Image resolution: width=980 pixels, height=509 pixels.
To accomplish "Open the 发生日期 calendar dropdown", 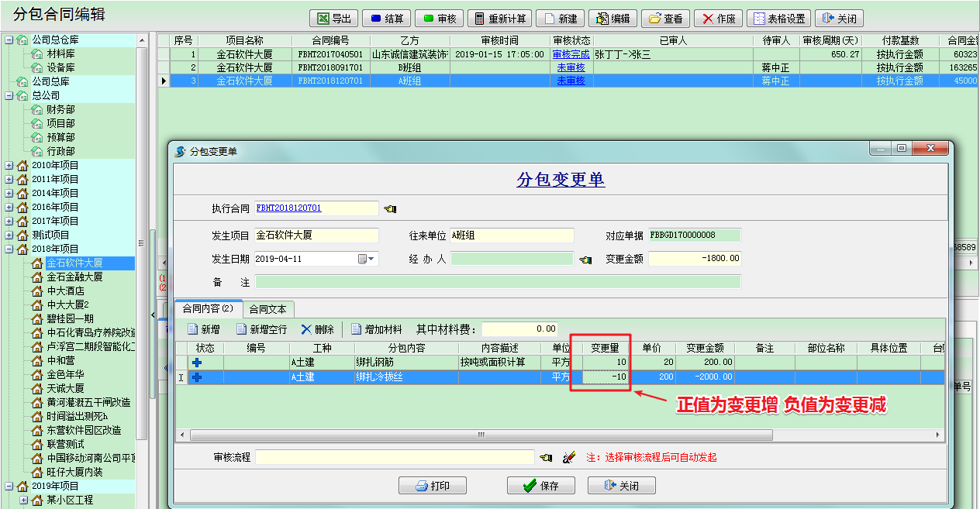I will click(367, 259).
